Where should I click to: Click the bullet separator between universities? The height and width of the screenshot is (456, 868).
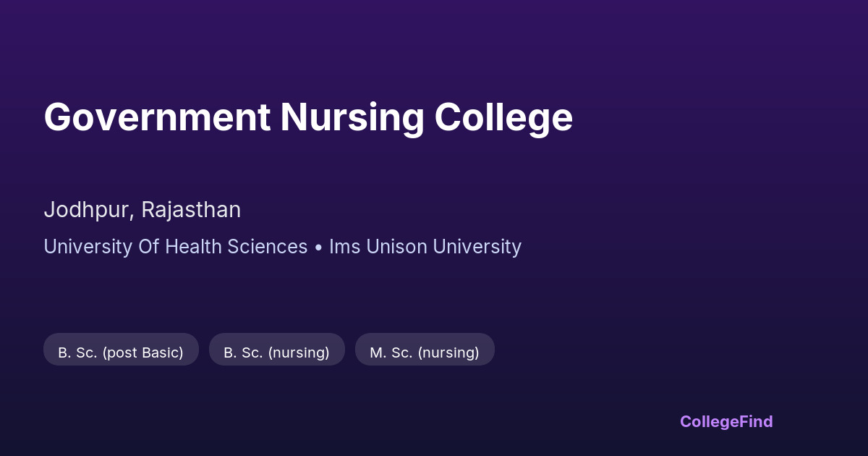(318, 248)
